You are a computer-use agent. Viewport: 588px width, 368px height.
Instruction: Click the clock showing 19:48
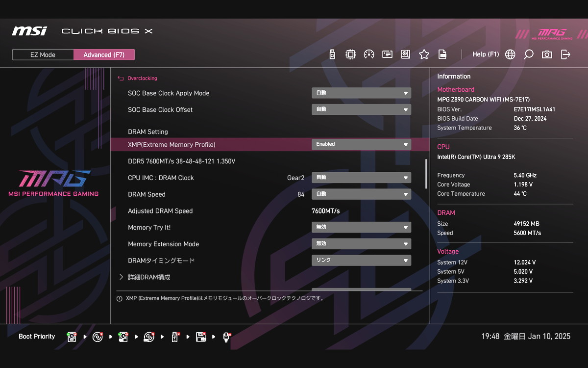pyautogui.click(x=490, y=337)
